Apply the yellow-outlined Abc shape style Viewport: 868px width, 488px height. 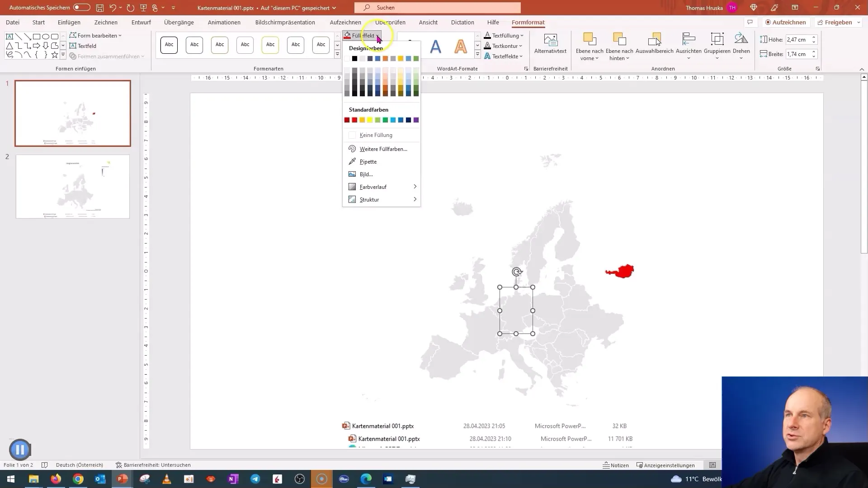tap(270, 45)
